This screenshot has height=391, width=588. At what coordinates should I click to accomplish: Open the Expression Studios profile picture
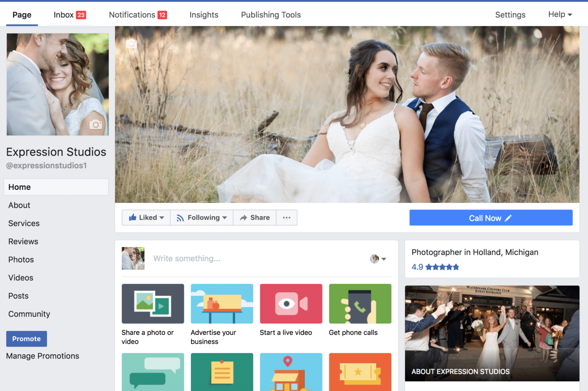(58, 84)
